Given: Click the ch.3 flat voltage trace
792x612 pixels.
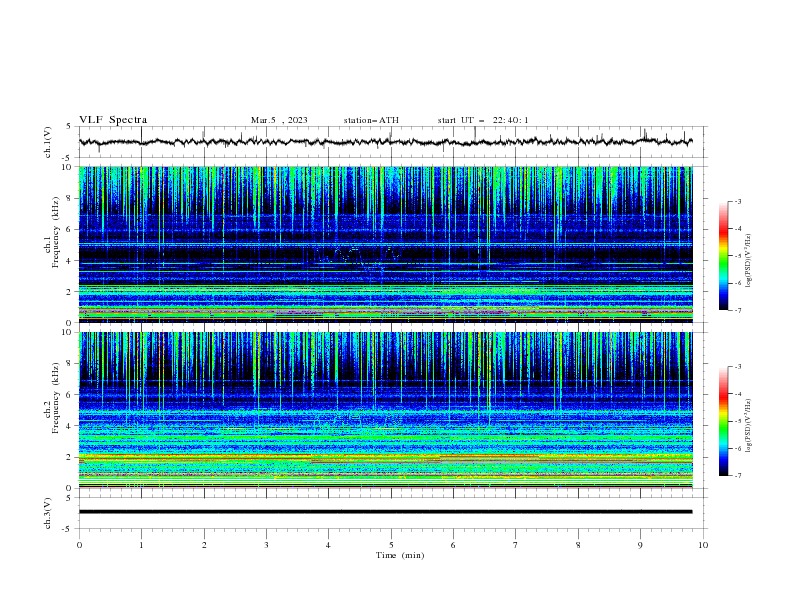Looking at the screenshot, I should tap(385, 512).
